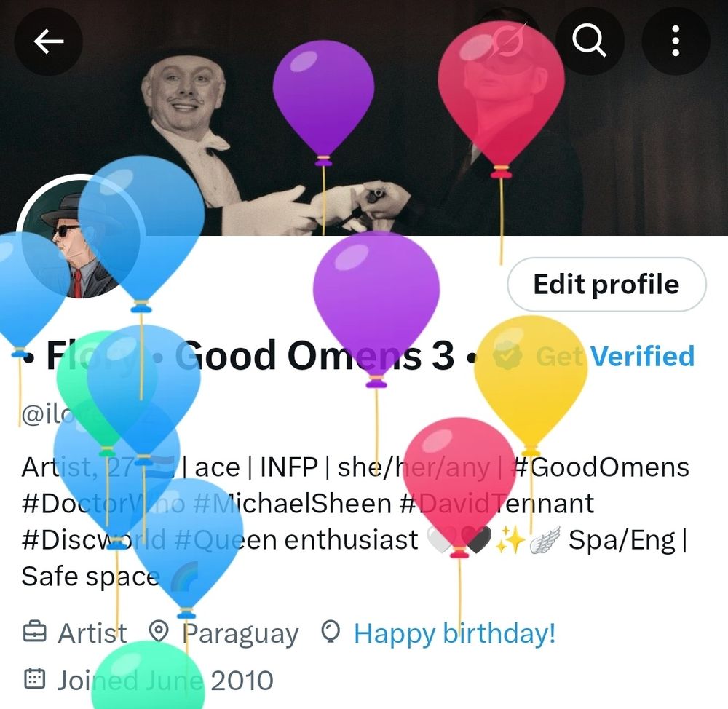This screenshot has width=728, height=709.
Task: Open search with the magnifier icon
Action: coord(590,41)
